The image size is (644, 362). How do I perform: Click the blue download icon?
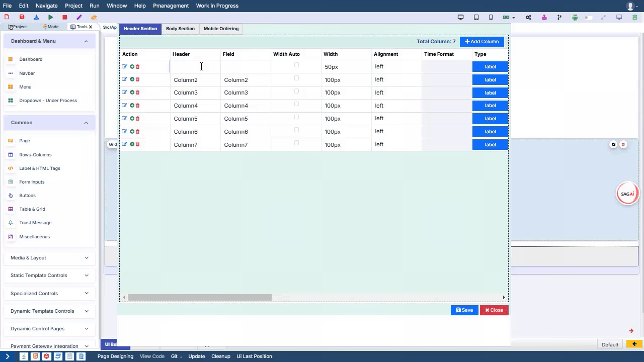[36, 17]
